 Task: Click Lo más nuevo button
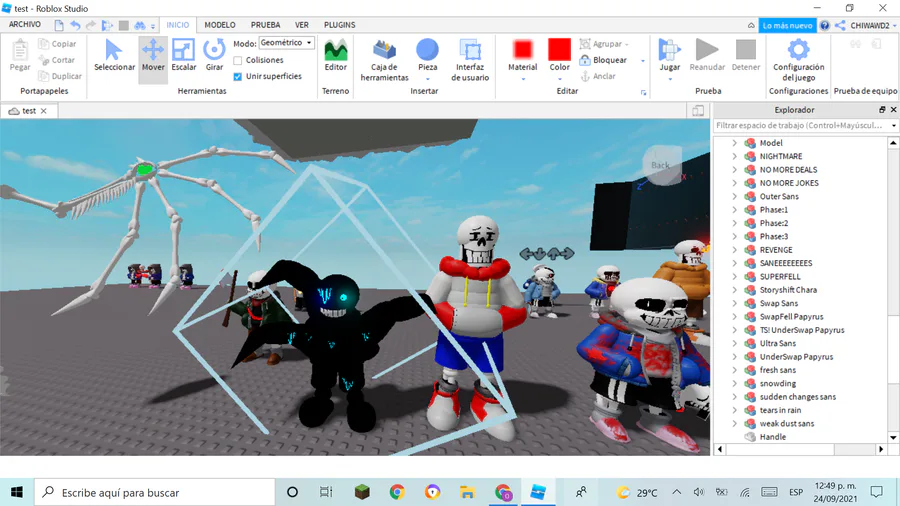pyautogui.click(x=788, y=25)
